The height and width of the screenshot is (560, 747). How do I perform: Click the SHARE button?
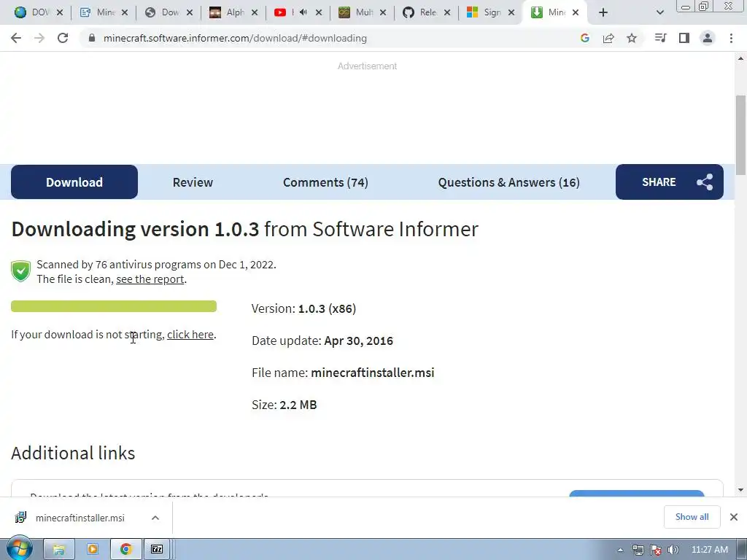pos(670,182)
